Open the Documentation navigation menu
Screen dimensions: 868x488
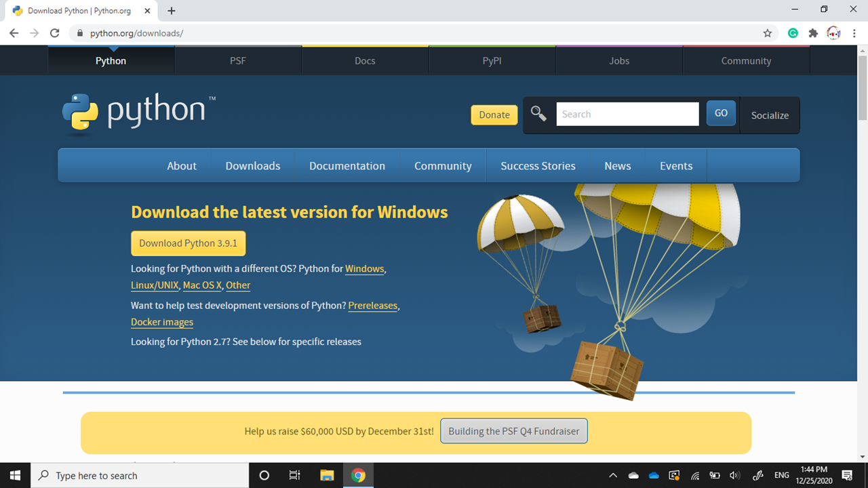pyautogui.click(x=347, y=166)
